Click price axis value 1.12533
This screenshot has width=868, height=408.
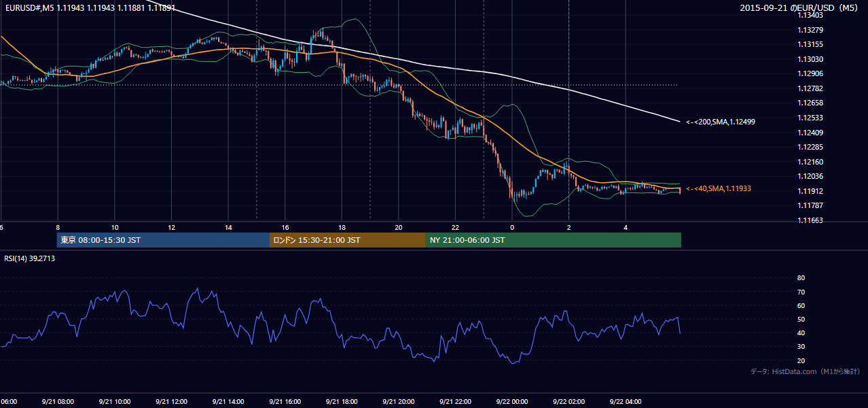tap(811, 118)
